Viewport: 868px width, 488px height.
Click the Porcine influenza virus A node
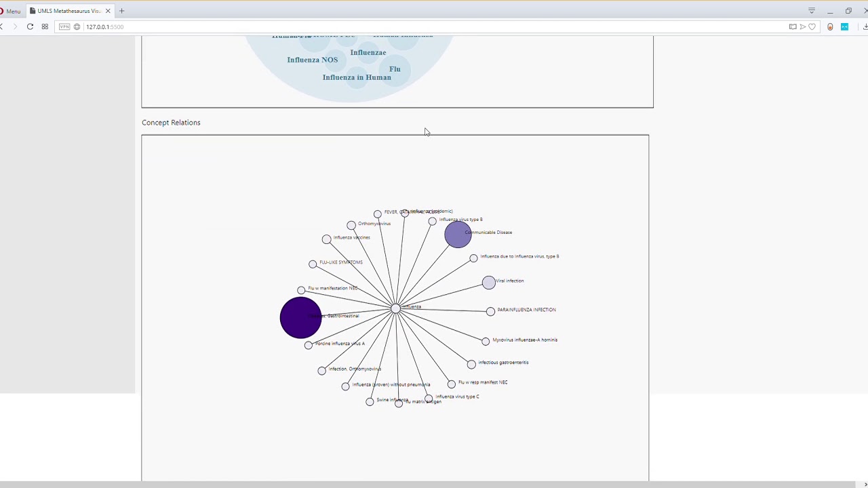click(309, 345)
